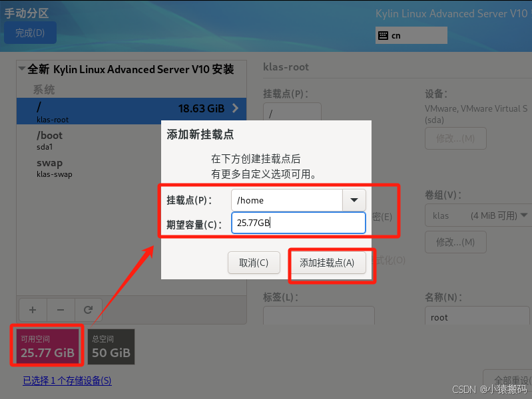Click the cn keyboard layout indicator
The height and width of the screenshot is (399, 532).
pyautogui.click(x=411, y=35)
